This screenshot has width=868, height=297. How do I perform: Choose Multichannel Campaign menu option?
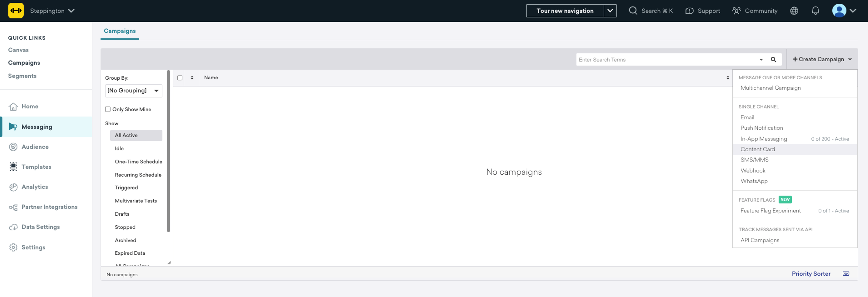(770, 88)
